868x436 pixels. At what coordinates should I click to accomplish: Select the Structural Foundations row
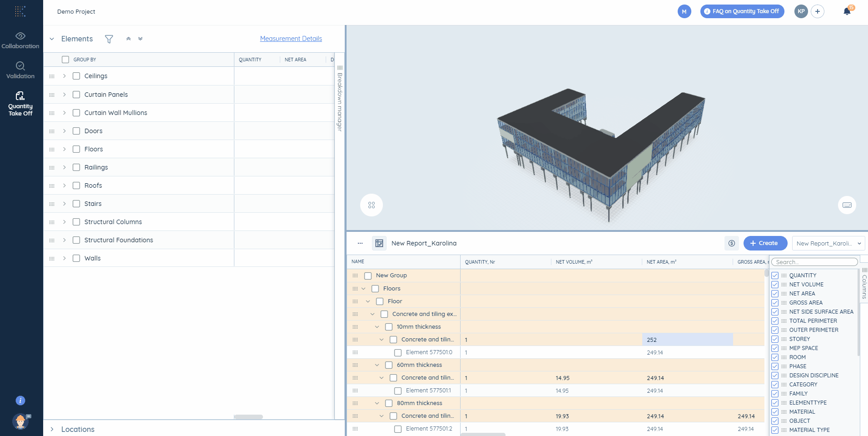tap(189, 240)
